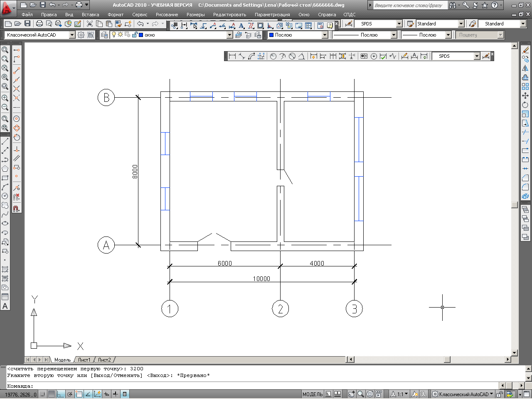Switch to the Лист2 layout tab
The image size is (532, 399).
pyautogui.click(x=104, y=360)
